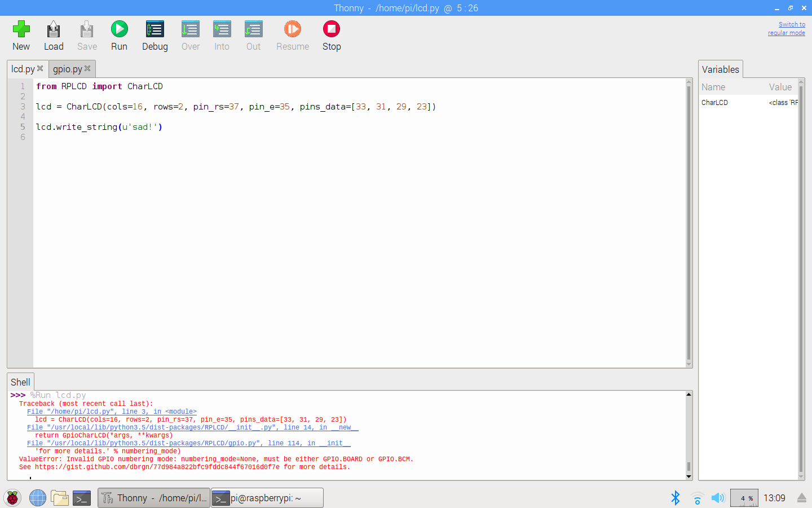Image resolution: width=812 pixels, height=508 pixels.
Task: Click editor line 3 with CharLCD constructor
Action: tap(236, 107)
